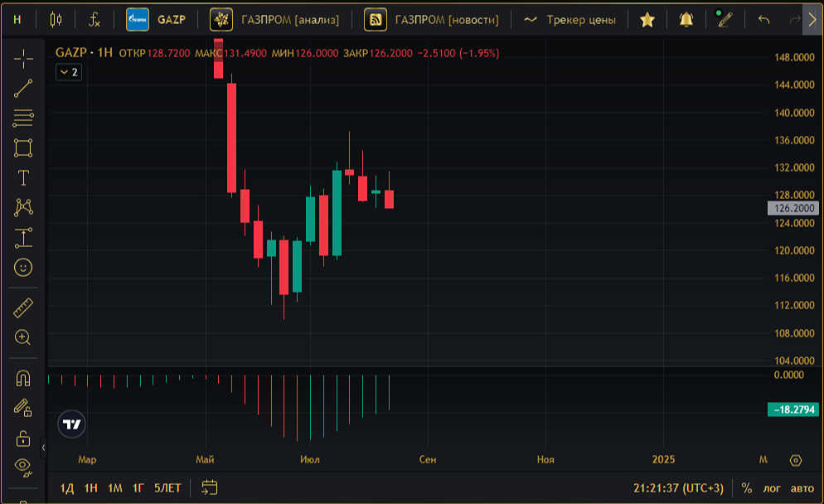Pick the ruler measure tool

coord(23,308)
